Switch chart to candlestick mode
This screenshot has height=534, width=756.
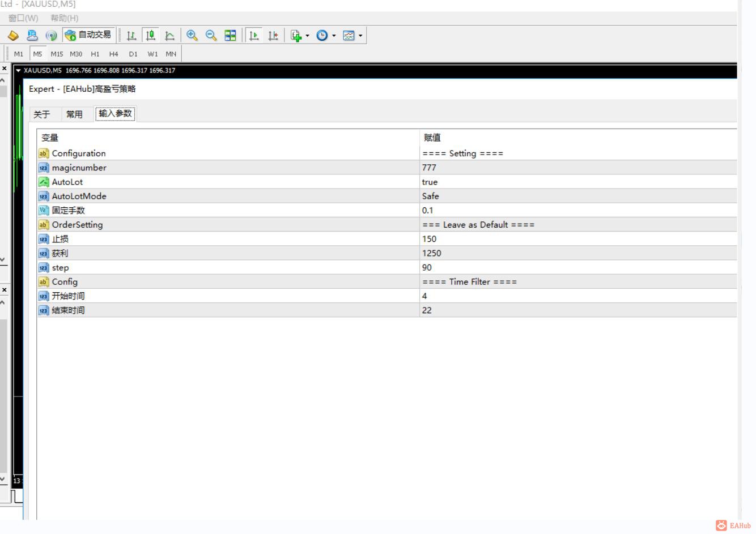coord(150,36)
